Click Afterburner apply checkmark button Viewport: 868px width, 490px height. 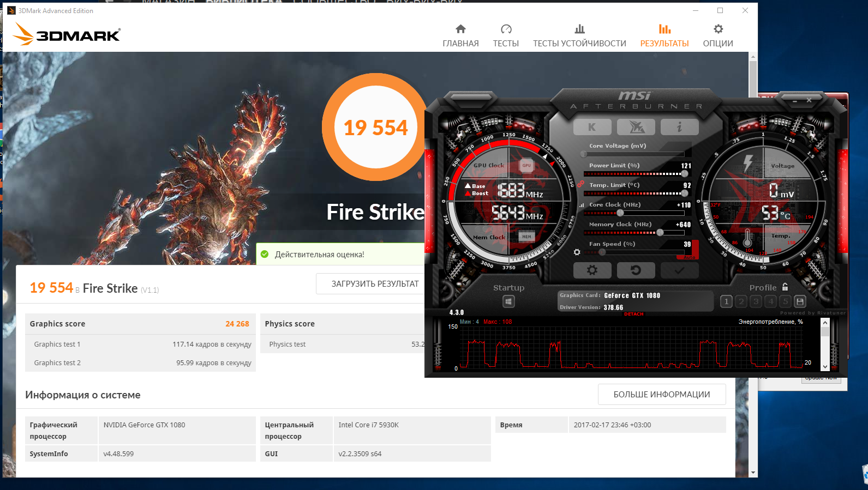(x=679, y=270)
